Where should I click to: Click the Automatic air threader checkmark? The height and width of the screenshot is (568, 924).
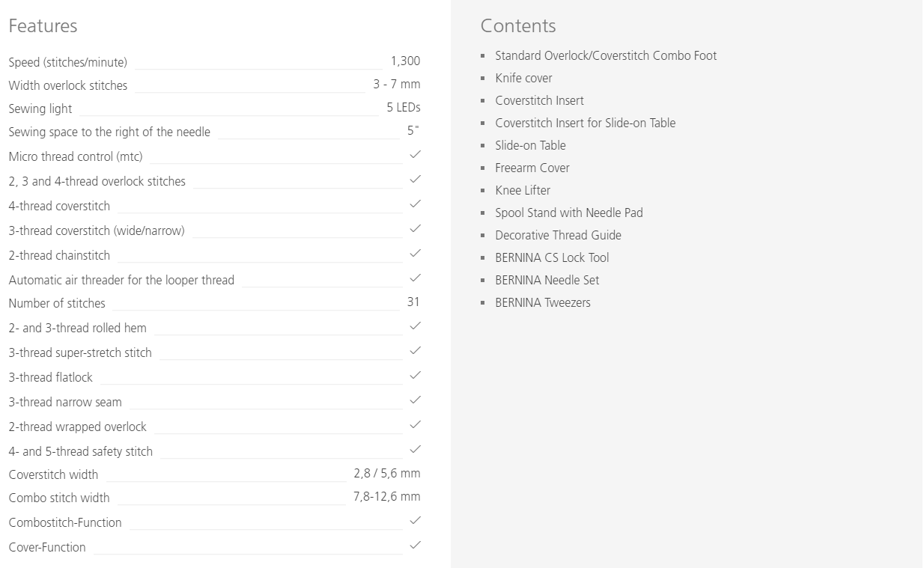coord(416,278)
